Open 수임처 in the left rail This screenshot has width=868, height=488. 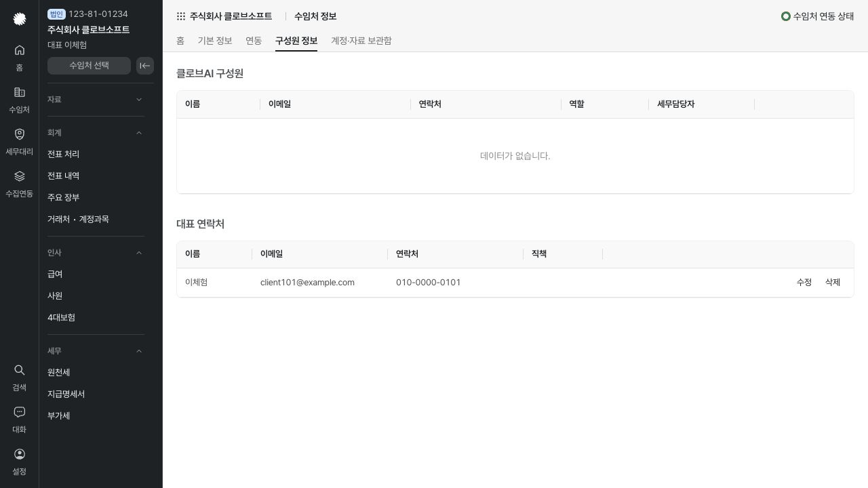(20, 100)
